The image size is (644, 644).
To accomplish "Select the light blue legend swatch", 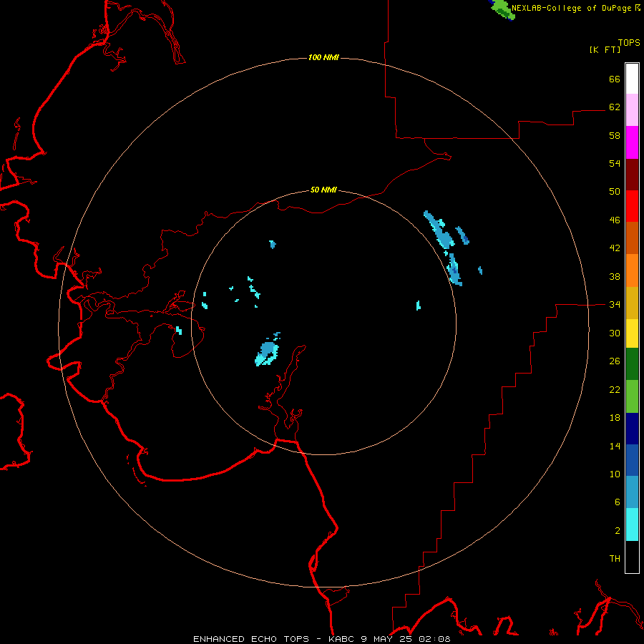I will (x=632, y=492).
